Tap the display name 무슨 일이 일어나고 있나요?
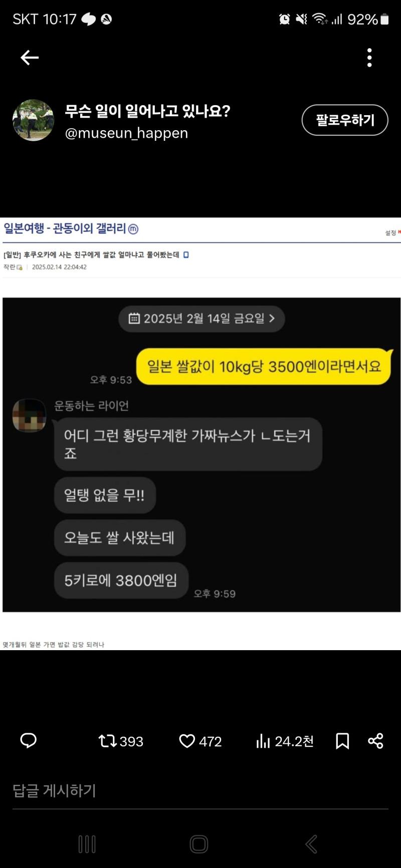 point(147,111)
